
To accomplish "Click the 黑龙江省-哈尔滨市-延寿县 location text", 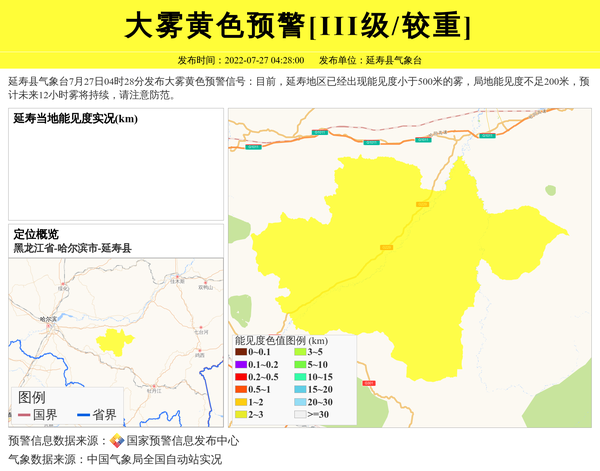I will (x=72, y=248).
